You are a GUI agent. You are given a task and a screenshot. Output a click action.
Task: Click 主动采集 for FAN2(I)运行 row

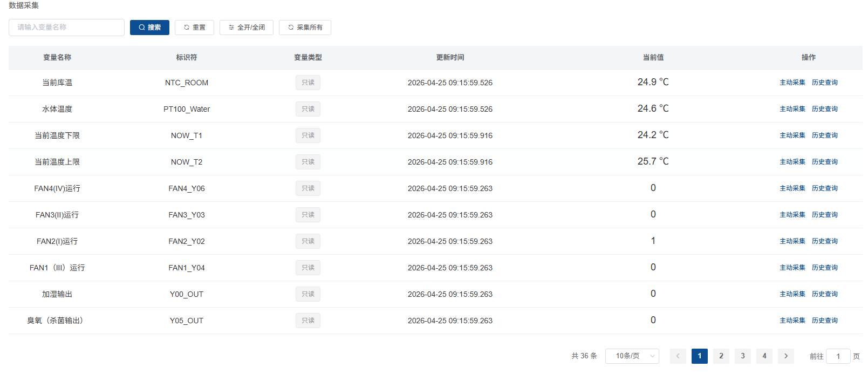[792, 241]
